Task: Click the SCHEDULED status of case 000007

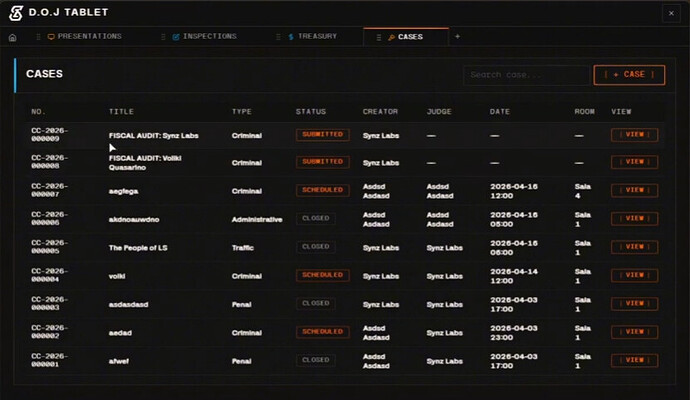Action: click(323, 190)
